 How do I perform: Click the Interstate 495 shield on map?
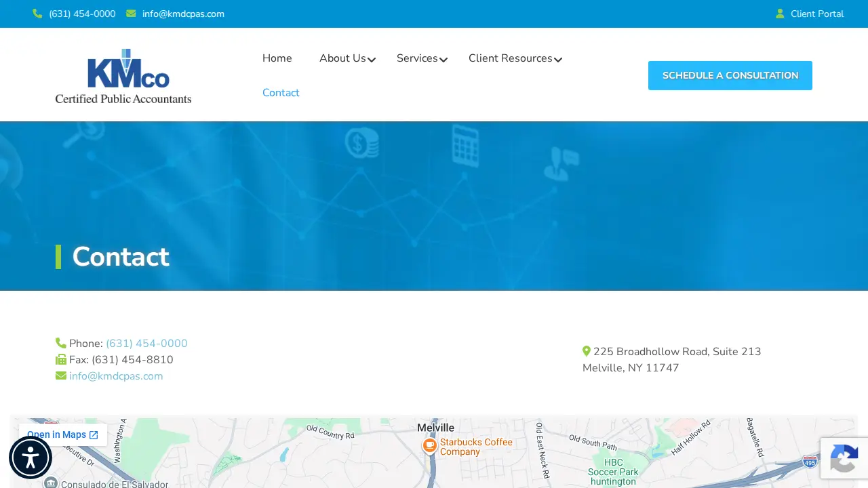click(x=810, y=462)
